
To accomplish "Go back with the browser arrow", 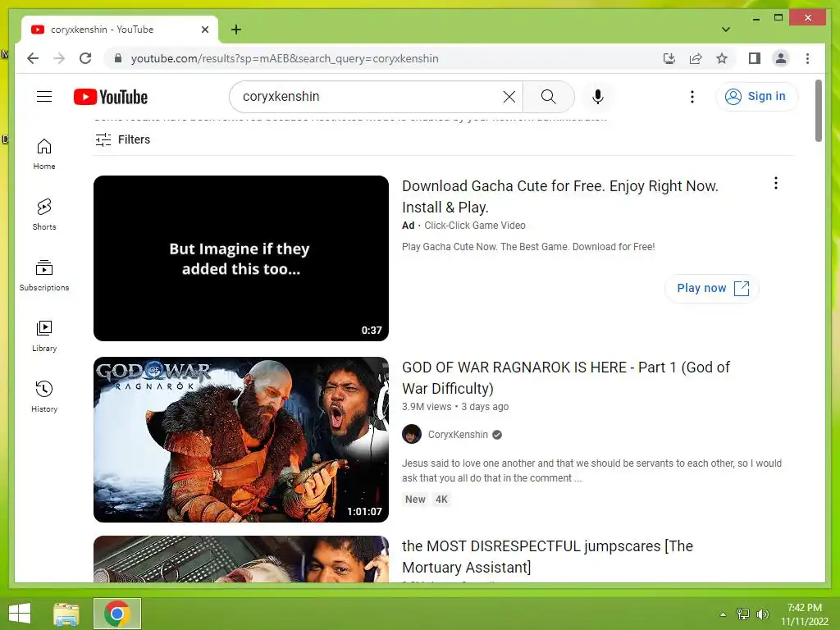I will [x=33, y=58].
